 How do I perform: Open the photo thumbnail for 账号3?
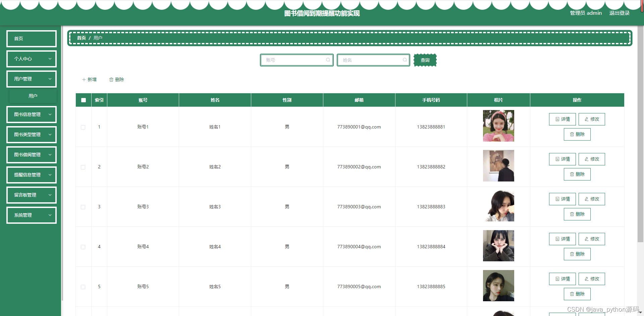pos(498,206)
